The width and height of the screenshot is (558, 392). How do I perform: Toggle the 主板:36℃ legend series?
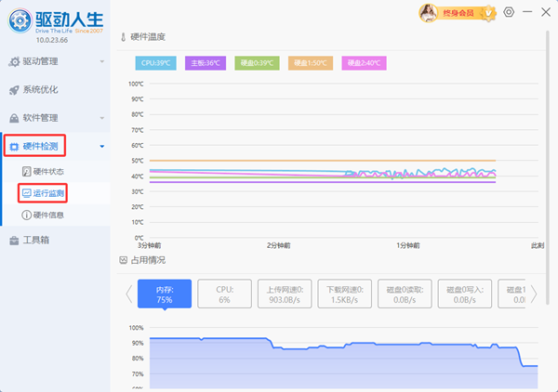[207, 63]
